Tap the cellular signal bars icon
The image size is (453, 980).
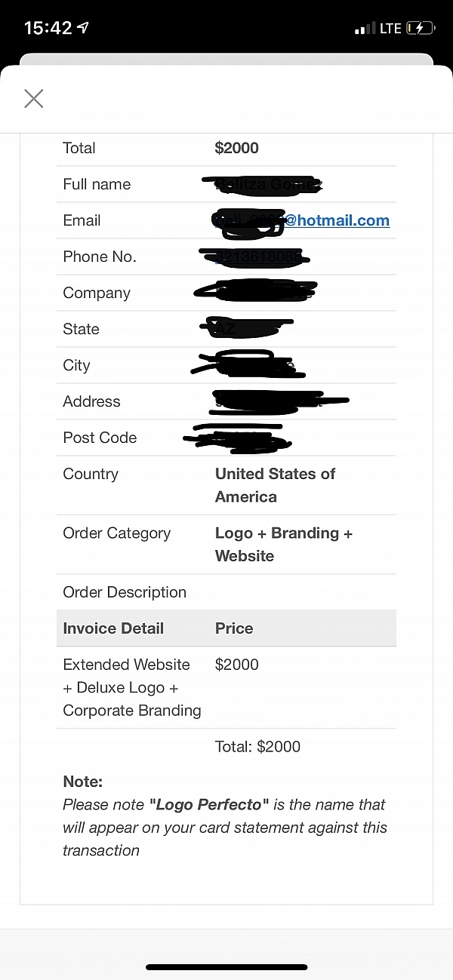click(x=365, y=29)
